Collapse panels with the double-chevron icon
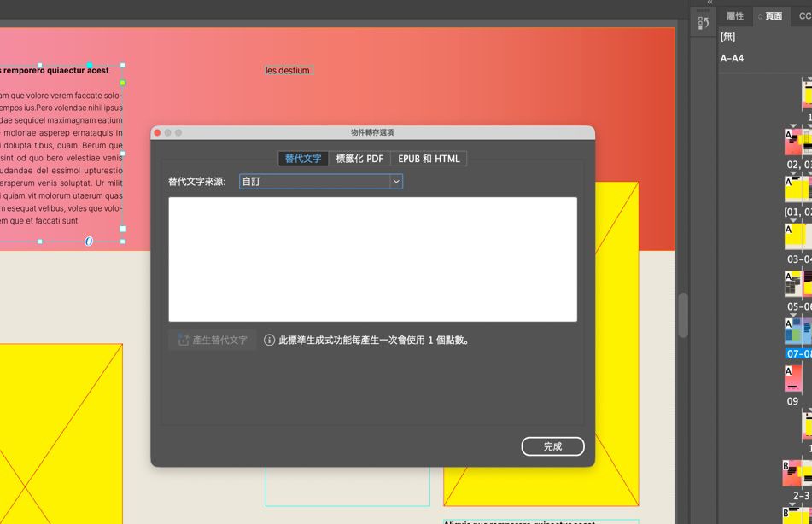Image resolution: width=812 pixels, height=524 pixels. (x=710, y=3)
